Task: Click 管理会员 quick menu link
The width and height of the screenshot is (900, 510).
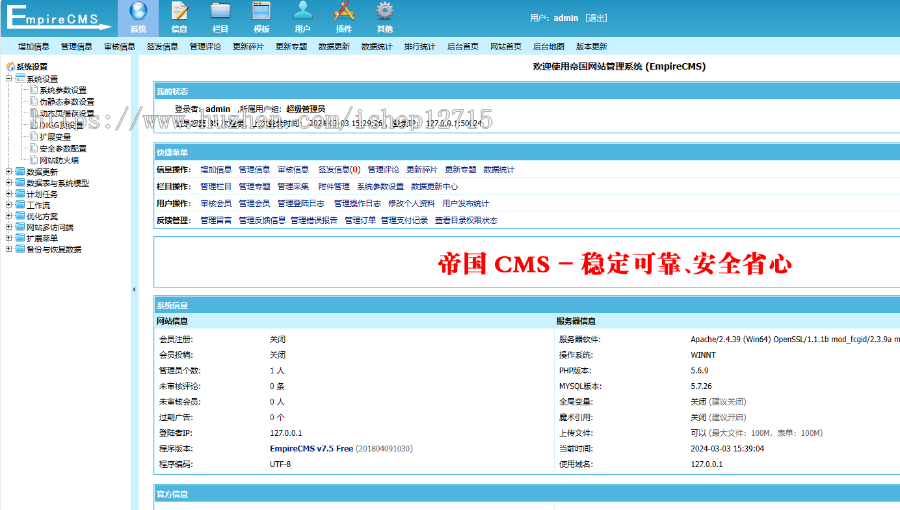Action: pyautogui.click(x=254, y=203)
